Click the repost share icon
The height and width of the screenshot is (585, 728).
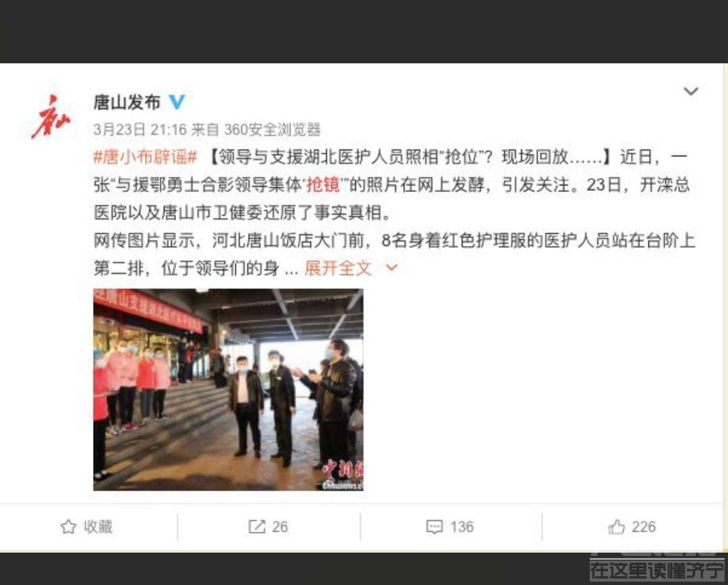tap(257, 526)
